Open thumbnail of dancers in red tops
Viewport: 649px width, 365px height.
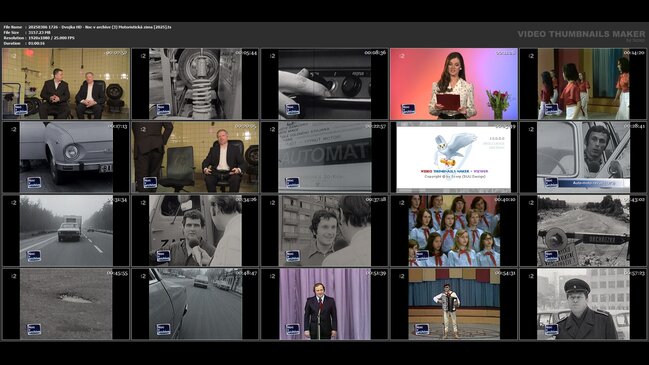click(583, 84)
